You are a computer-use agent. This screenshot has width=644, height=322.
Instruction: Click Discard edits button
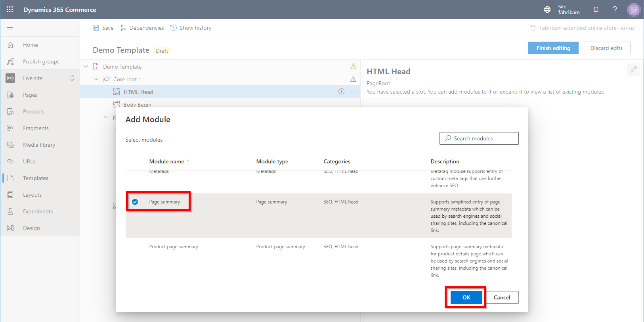[x=606, y=48]
